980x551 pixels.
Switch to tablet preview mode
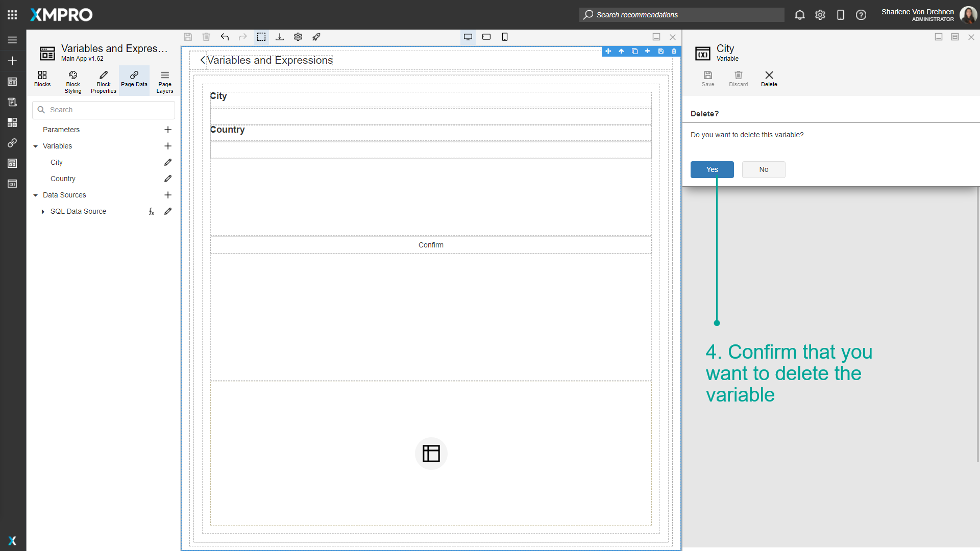click(x=486, y=37)
